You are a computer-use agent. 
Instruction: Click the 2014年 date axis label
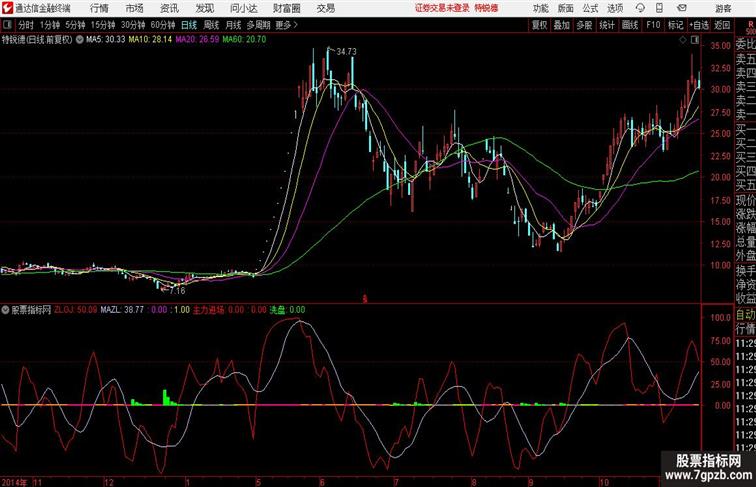(x=14, y=482)
